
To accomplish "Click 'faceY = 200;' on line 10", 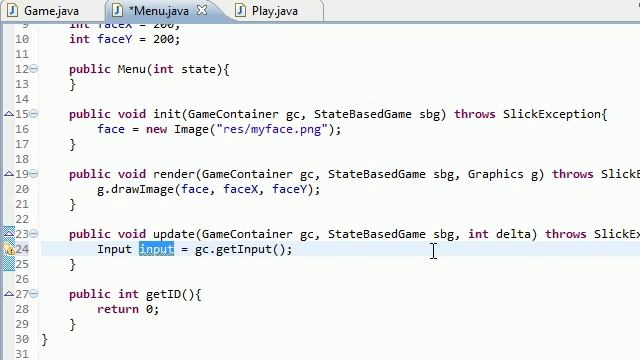I will point(138,39).
